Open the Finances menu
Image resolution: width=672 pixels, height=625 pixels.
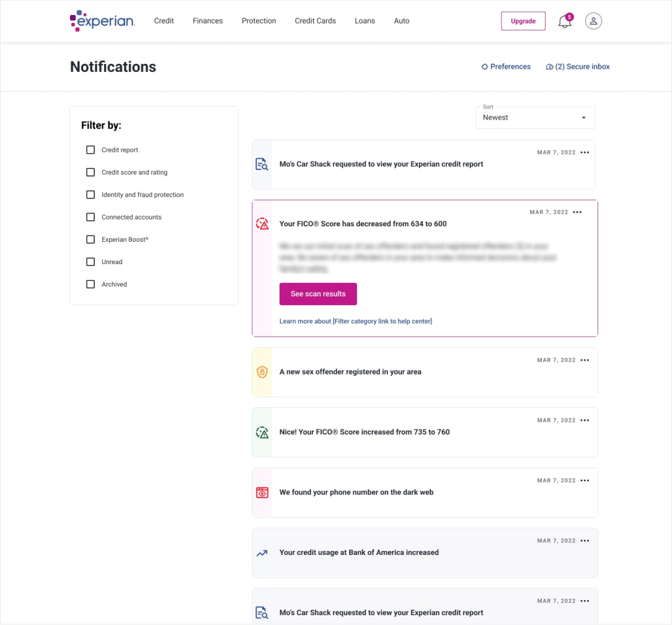208,20
